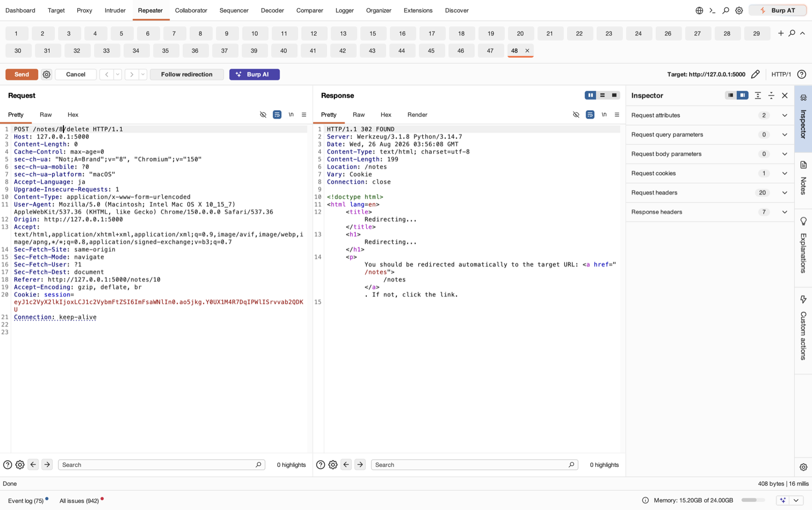This screenshot has width=812, height=510.
Task: Switch to Repeater tab 24
Action: pos(638,34)
